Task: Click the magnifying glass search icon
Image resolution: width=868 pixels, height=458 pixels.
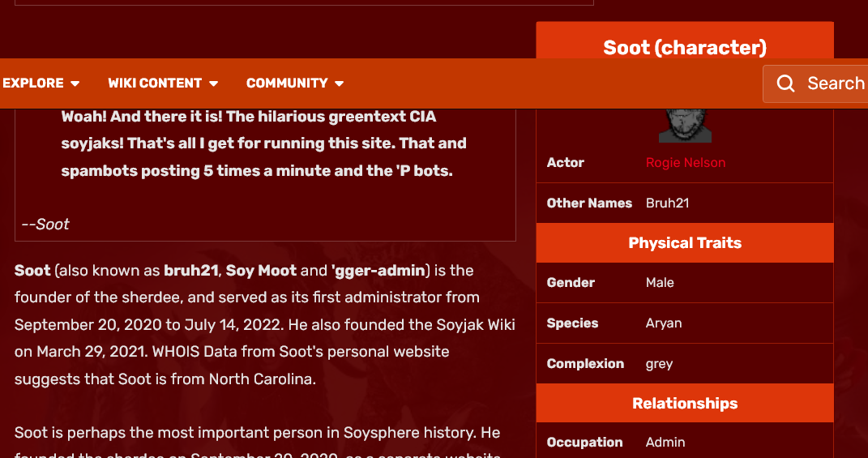Action: pyautogui.click(x=785, y=83)
